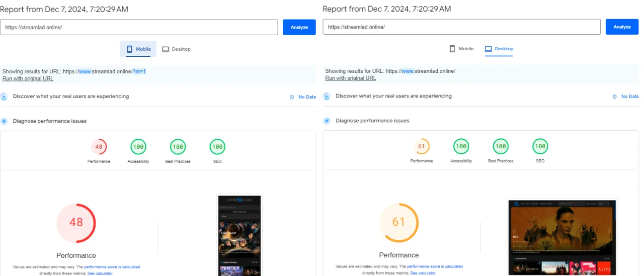
Task: Click real users experience icon in left report
Action: pos(4,97)
